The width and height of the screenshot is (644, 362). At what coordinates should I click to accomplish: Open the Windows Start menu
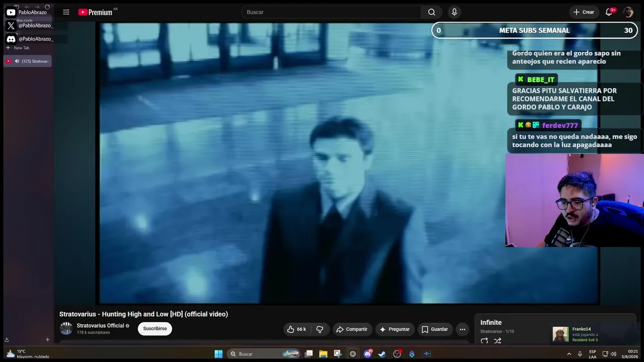coord(218,354)
